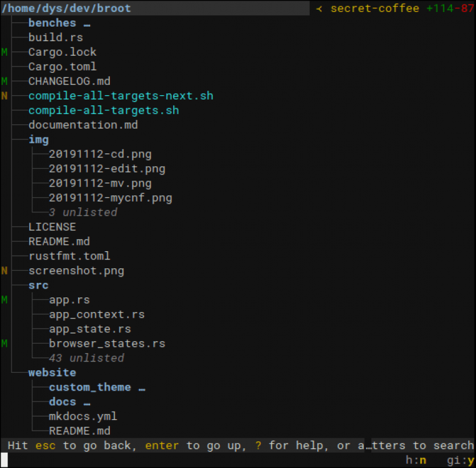Select 20191112-cd.png image file
The image size is (476, 468).
click(x=100, y=154)
